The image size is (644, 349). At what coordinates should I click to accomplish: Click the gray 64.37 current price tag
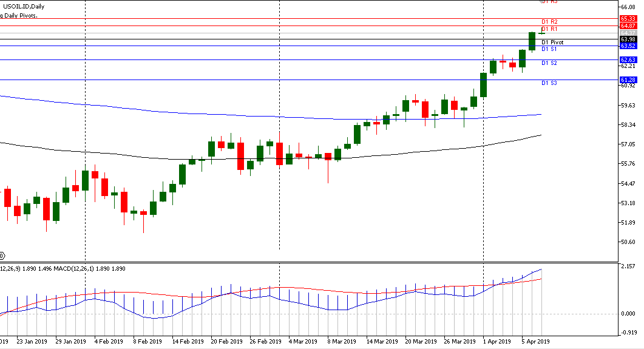628,33
